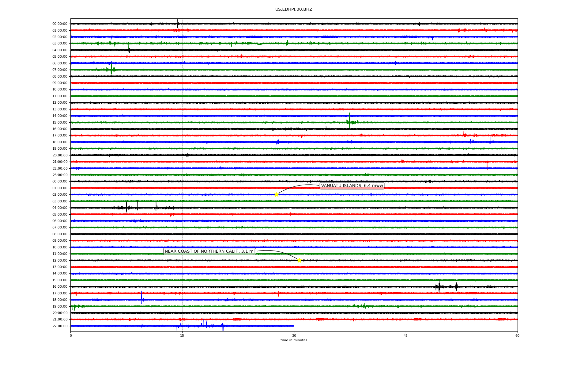This screenshot has width=588, height=368.
Task: Click the 30 tick label on x-axis
Action: tap(294, 335)
